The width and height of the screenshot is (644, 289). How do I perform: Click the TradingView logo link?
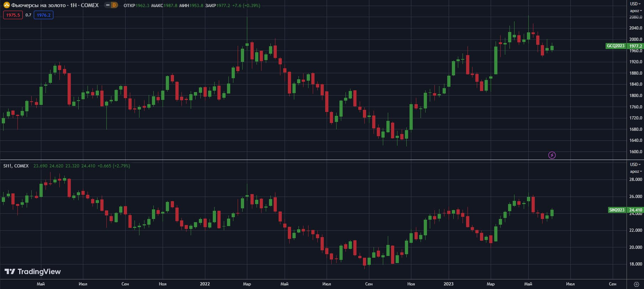[33, 272]
